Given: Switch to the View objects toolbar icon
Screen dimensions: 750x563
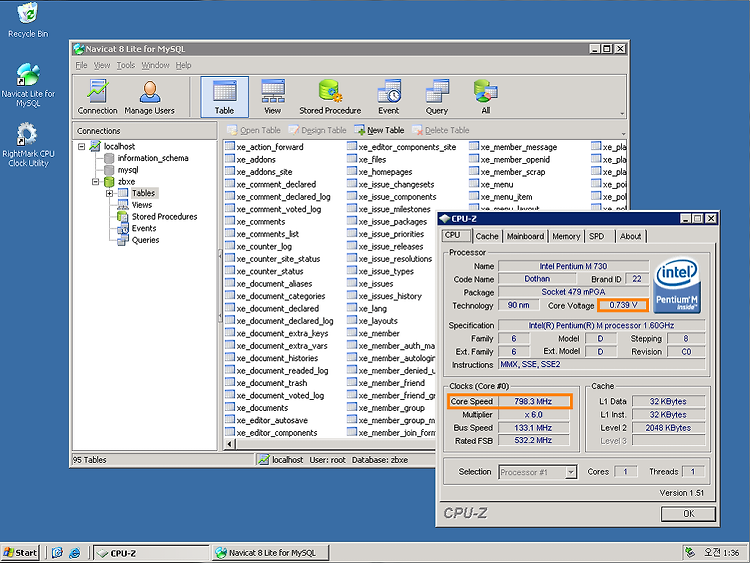Looking at the screenshot, I should coord(273,97).
